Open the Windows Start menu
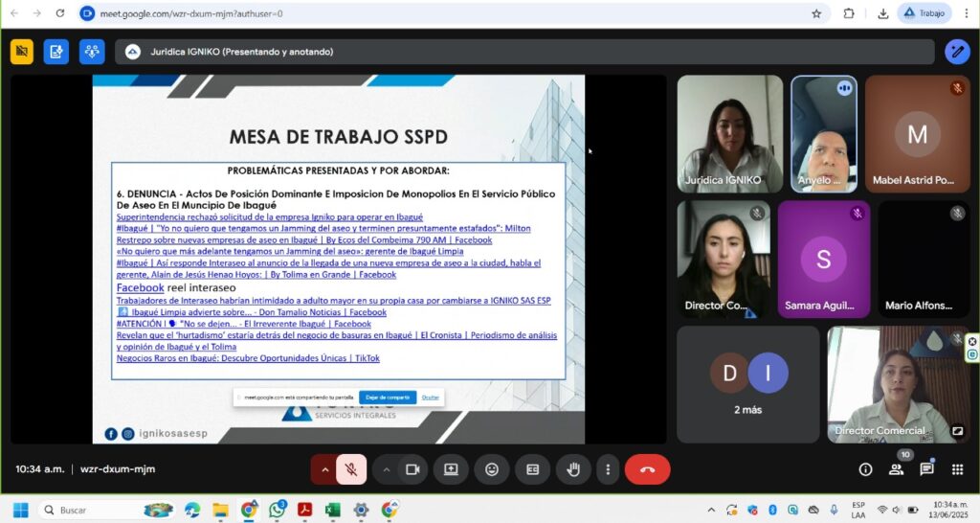 pos(20,511)
